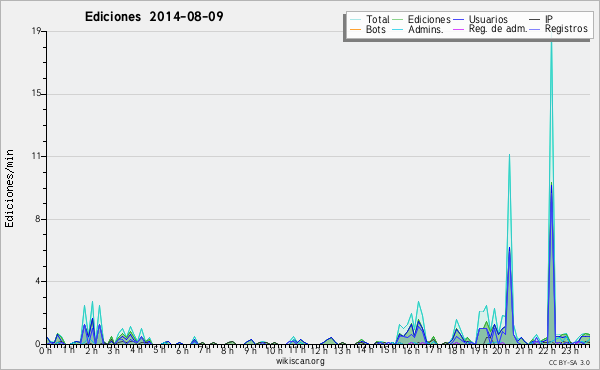Click the y-axis value 11
Viewport: 600px width, 370px height.
(36, 156)
